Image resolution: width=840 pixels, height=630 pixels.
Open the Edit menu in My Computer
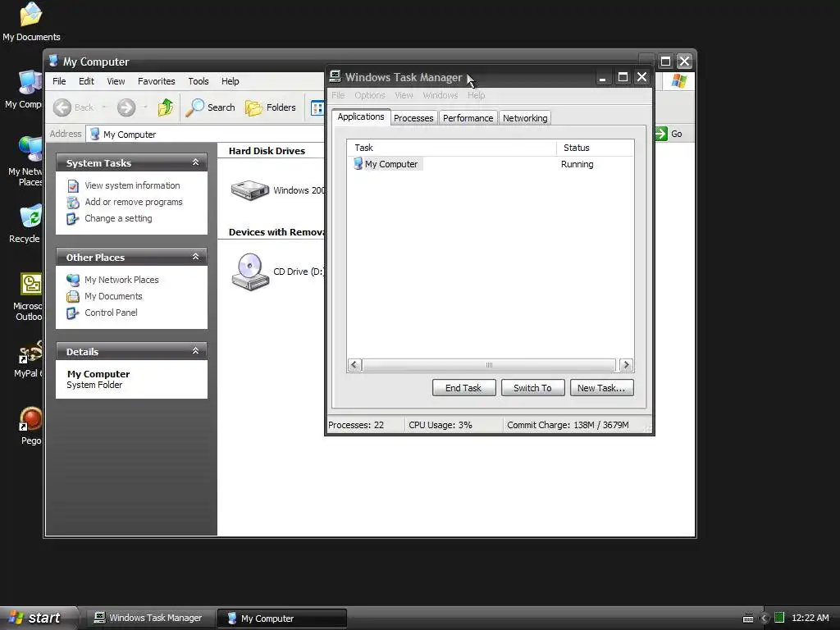click(86, 81)
